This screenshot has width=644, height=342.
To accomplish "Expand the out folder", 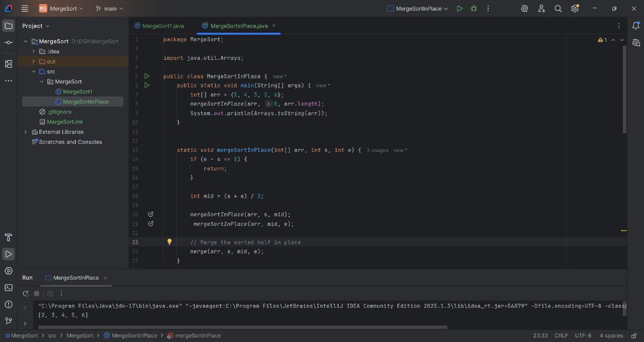I will [33, 62].
